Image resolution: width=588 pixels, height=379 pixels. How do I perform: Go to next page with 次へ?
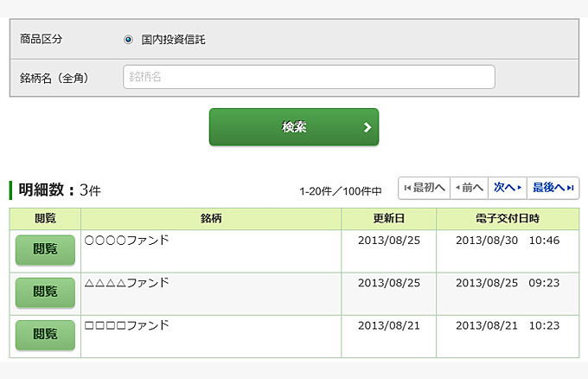coord(508,188)
